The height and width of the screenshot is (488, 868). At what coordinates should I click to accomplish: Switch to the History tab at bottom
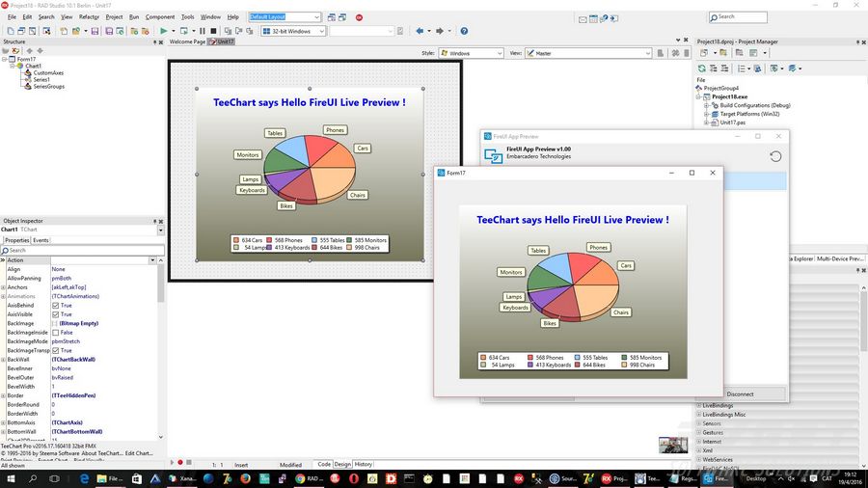(364, 464)
